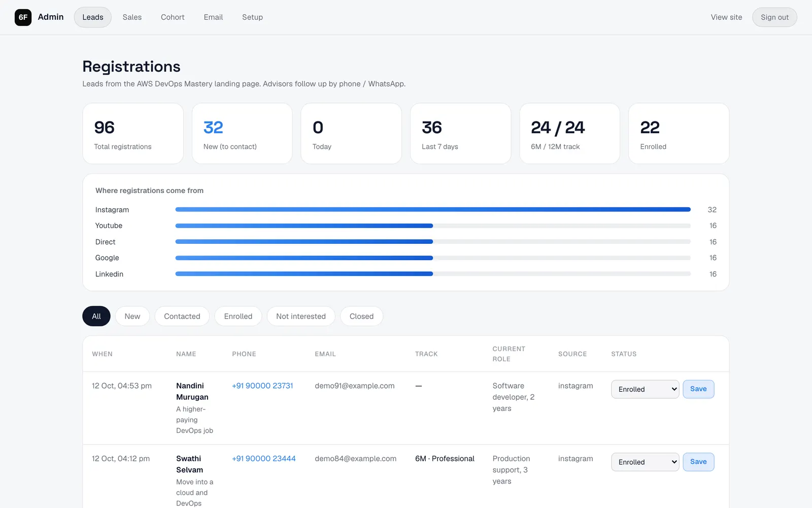The width and height of the screenshot is (812, 508).
Task: Show only New leads
Action: pos(132,316)
